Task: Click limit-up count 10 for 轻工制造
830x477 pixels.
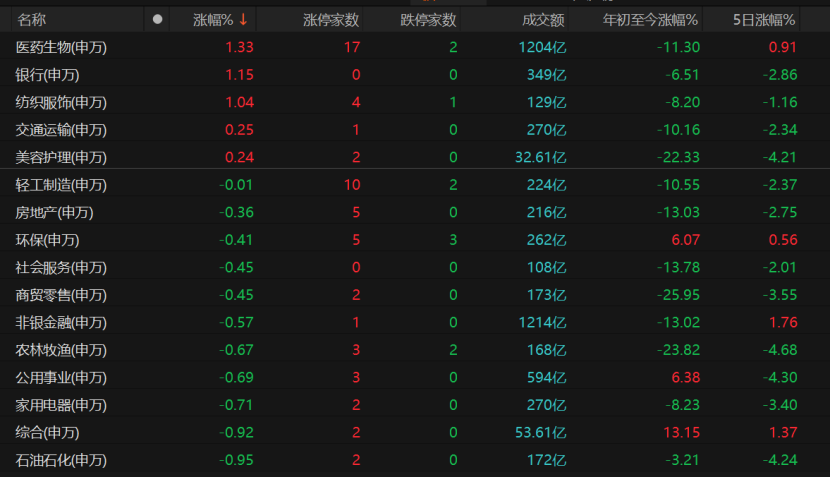Action: pos(352,185)
